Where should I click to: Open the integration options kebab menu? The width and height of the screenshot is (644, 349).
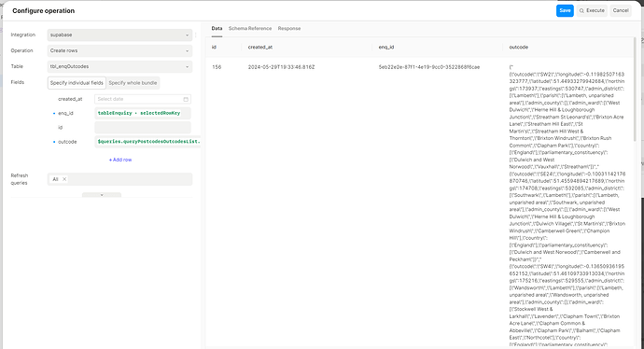(x=196, y=35)
